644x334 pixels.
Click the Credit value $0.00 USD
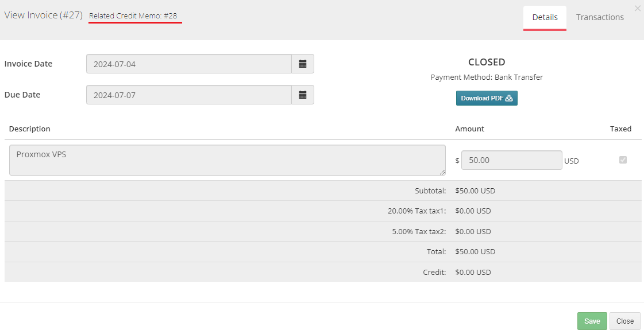click(x=473, y=272)
